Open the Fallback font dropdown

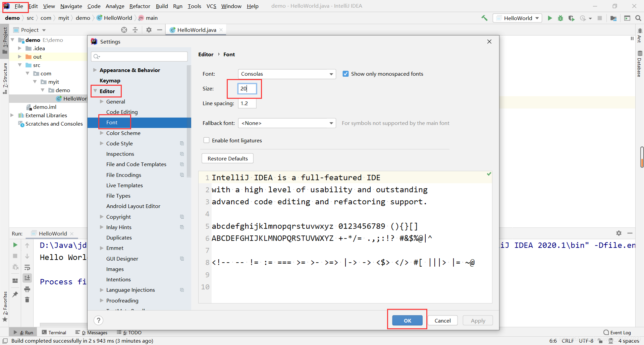[287, 123]
